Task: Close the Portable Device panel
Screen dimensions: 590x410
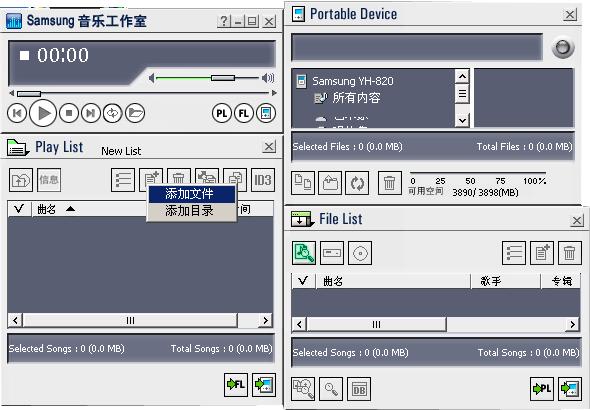Action: 570,15
